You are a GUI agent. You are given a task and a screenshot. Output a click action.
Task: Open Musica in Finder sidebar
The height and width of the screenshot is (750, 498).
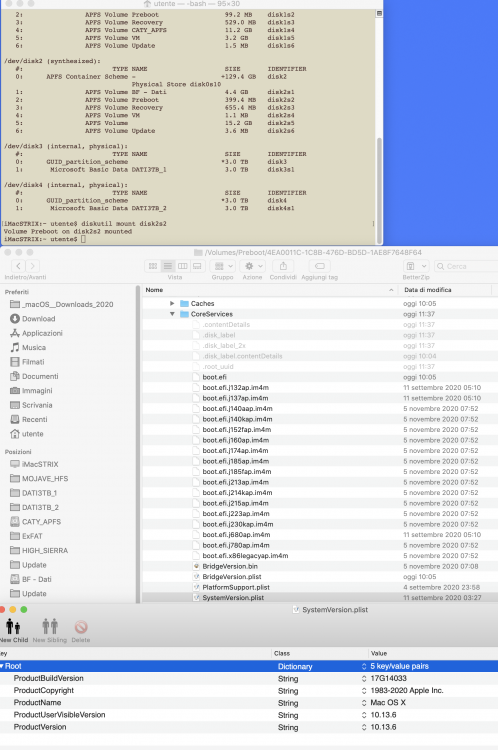point(28,347)
